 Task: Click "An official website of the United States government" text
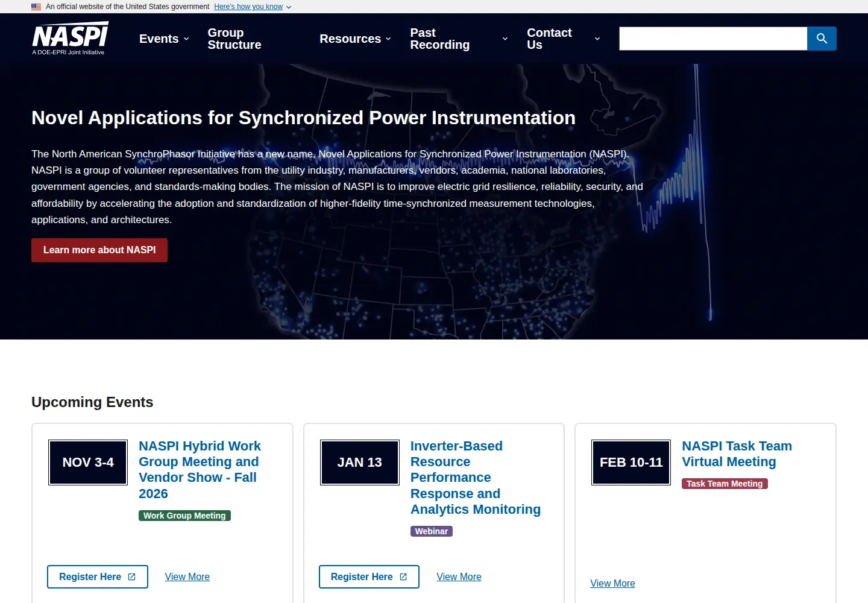coord(128,7)
